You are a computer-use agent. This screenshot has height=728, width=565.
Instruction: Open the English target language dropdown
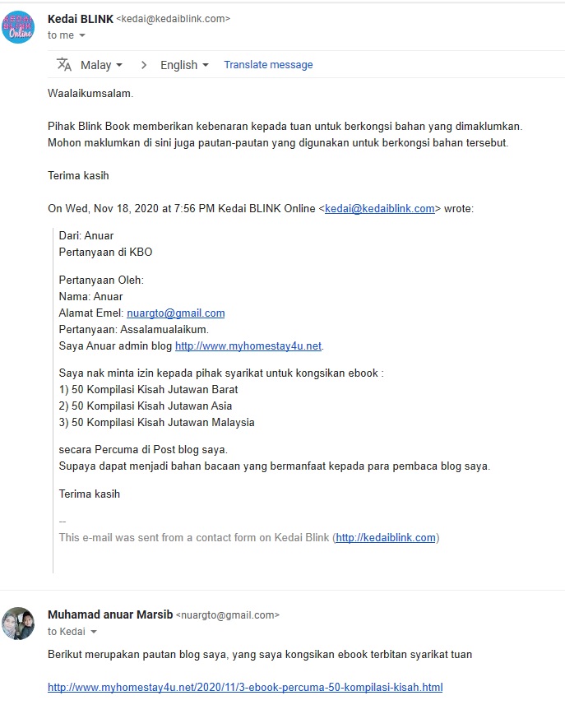click(184, 65)
